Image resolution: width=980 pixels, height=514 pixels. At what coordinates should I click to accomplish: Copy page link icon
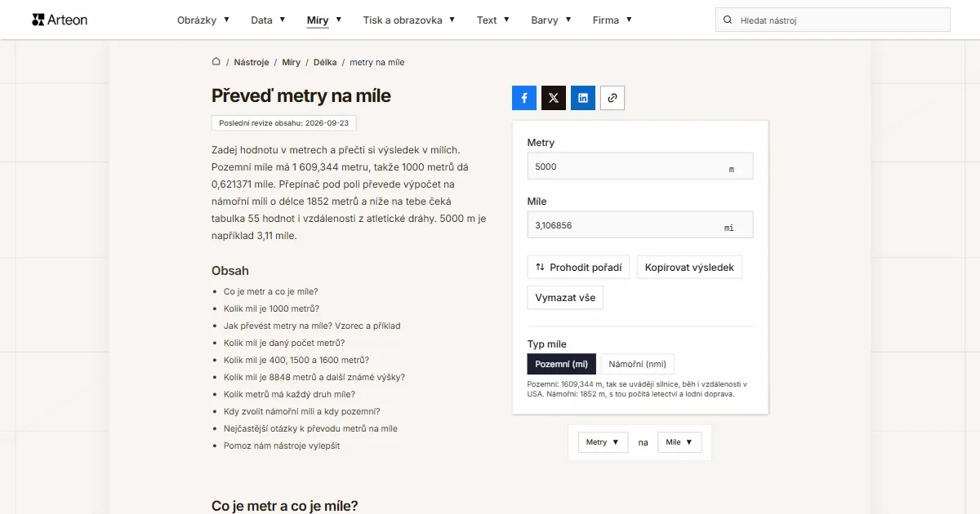coord(612,98)
